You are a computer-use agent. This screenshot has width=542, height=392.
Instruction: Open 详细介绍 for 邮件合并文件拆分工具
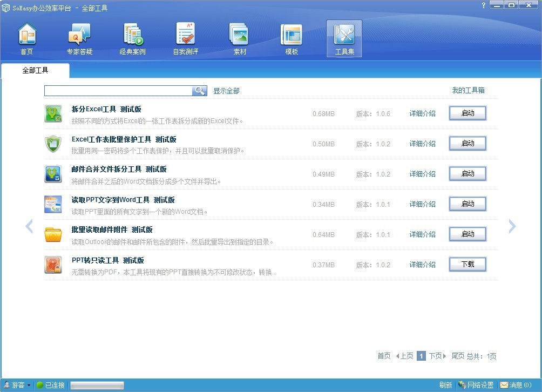tap(422, 174)
